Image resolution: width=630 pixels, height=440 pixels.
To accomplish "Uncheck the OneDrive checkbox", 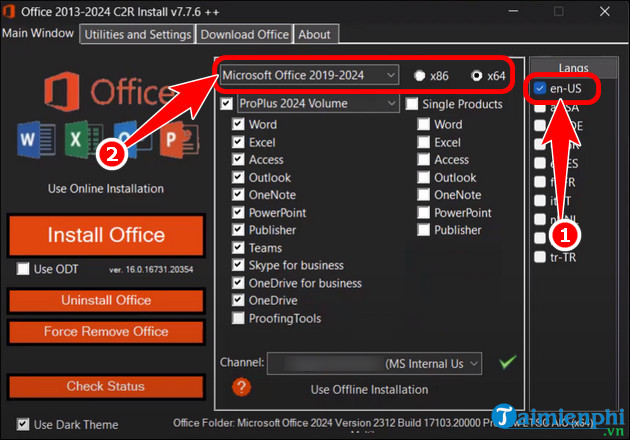I will tap(238, 300).
